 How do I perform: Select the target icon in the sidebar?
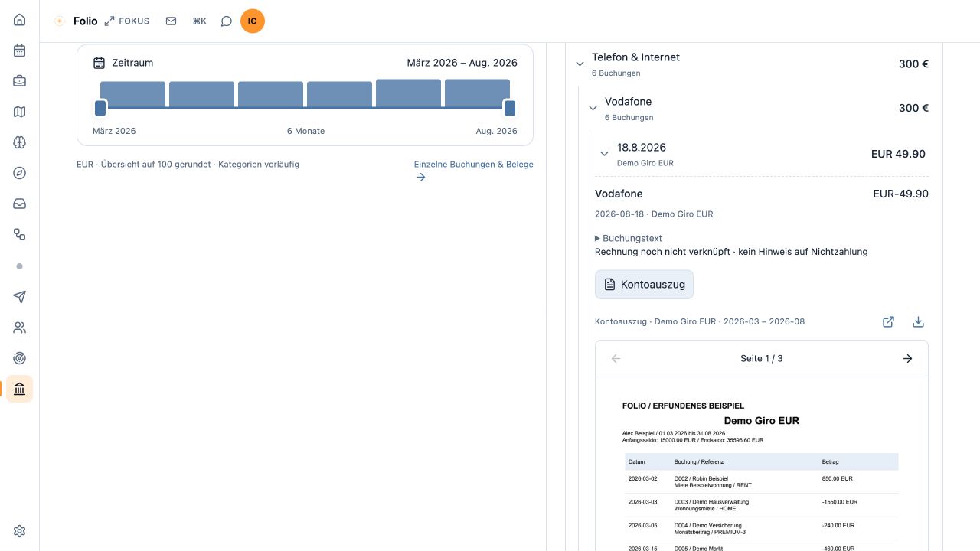20,358
